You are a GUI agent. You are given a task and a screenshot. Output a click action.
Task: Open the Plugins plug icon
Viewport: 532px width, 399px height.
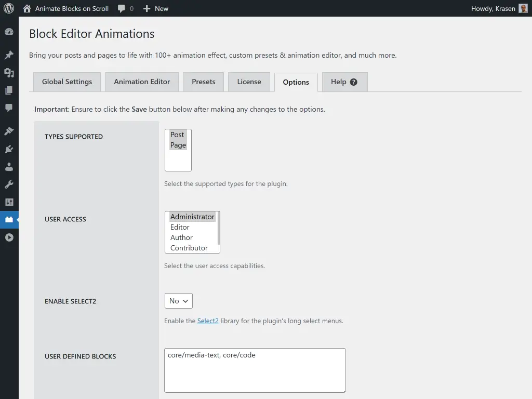click(x=9, y=149)
